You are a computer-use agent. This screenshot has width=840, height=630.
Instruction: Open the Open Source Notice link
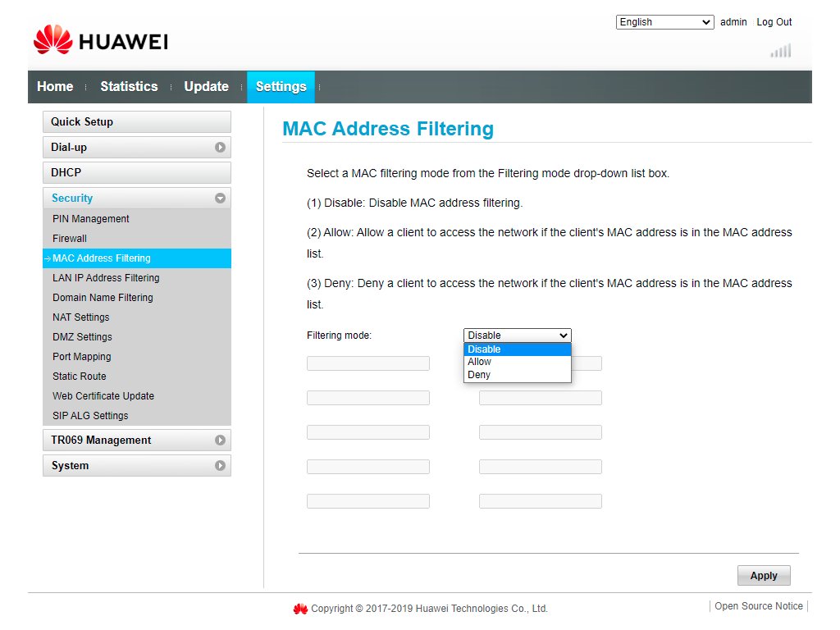click(x=758, y=606)
